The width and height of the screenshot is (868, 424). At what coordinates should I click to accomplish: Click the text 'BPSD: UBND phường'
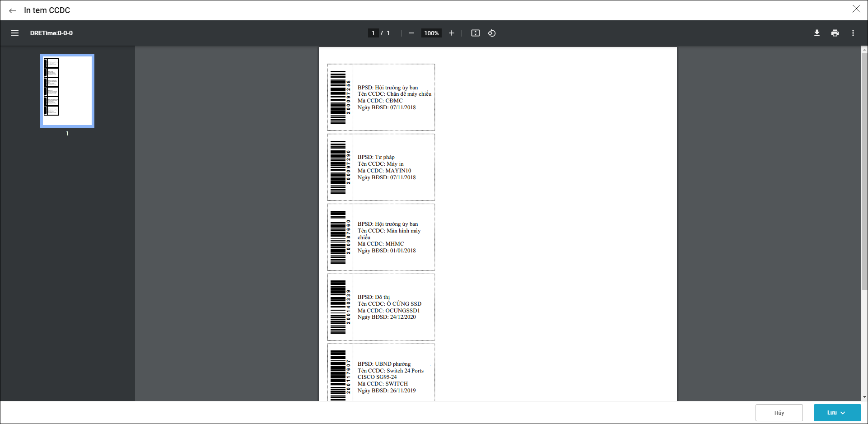[x=384, y=364]
